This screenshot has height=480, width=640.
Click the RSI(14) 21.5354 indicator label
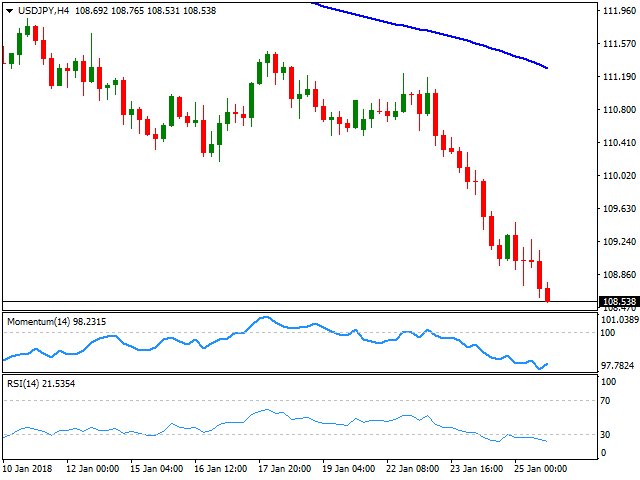pyautogui.click(x=41, y=384)
